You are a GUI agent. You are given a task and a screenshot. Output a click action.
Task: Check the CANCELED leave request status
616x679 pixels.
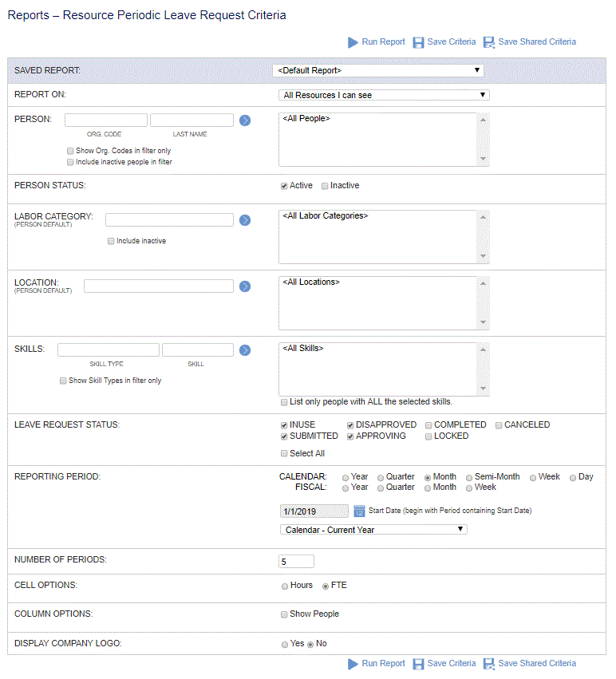499,425
